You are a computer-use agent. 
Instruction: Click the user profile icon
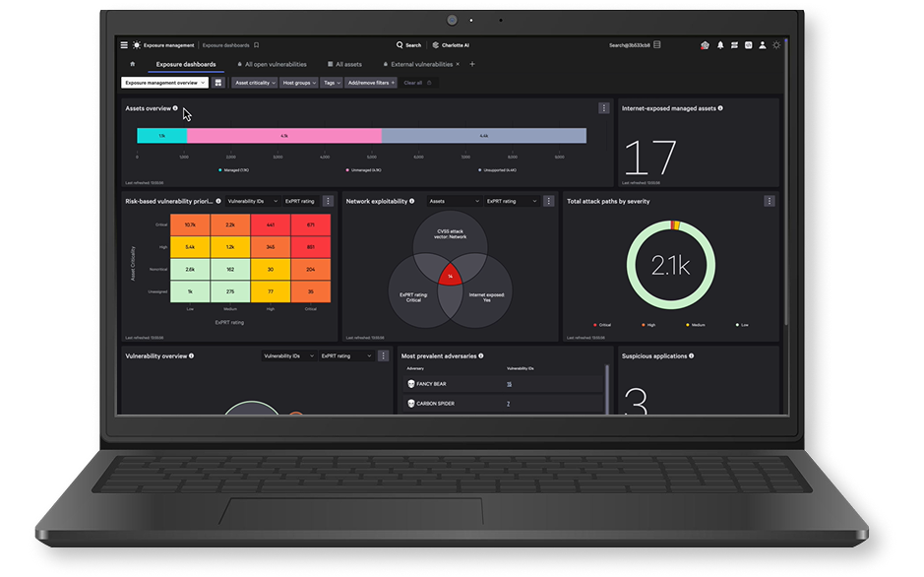click(762, 45)
